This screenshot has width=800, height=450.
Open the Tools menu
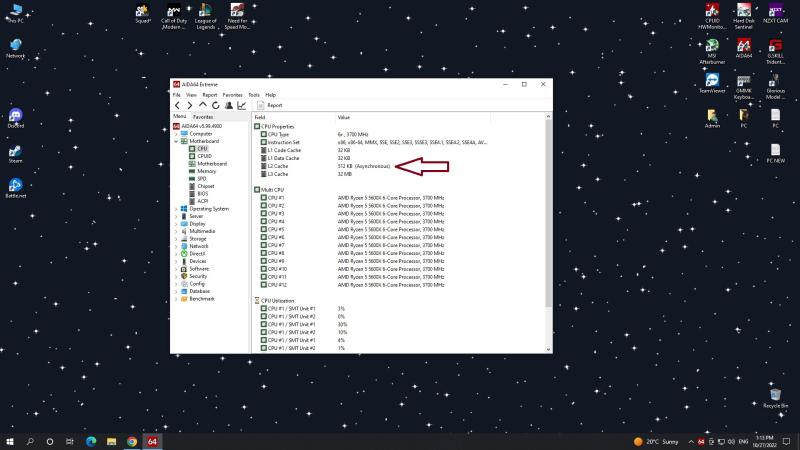tap(253, 94)
